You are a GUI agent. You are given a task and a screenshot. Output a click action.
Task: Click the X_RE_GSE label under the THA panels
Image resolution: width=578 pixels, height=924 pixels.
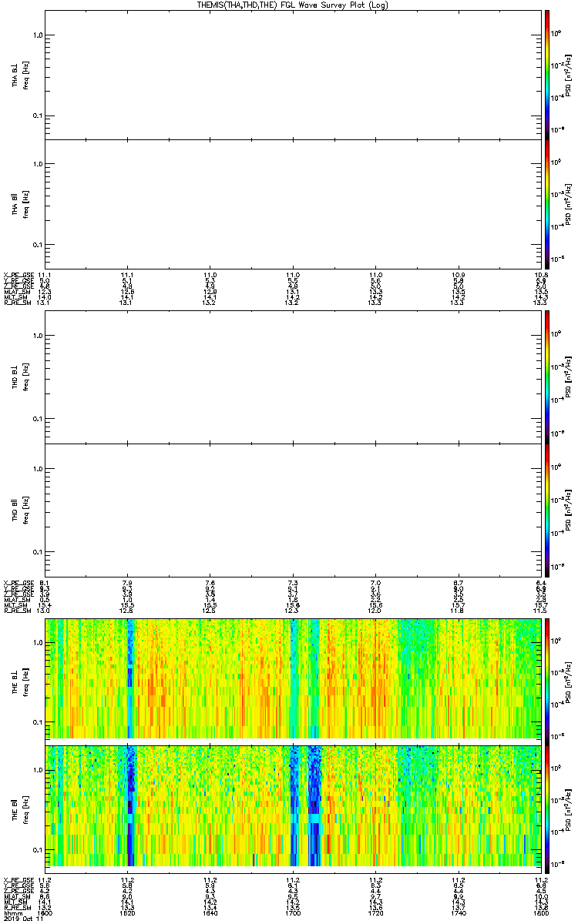(18, 275)
